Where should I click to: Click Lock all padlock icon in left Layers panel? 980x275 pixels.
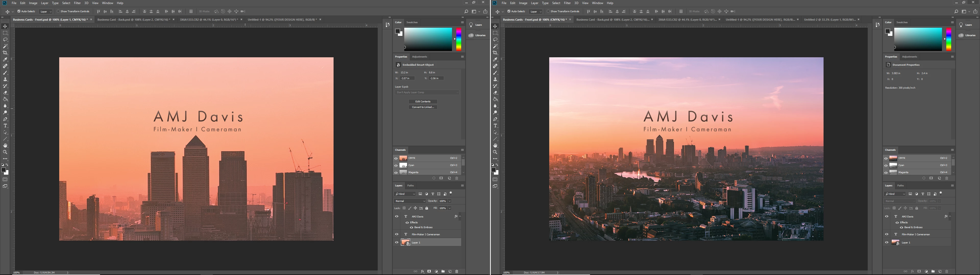coord(427,208)
